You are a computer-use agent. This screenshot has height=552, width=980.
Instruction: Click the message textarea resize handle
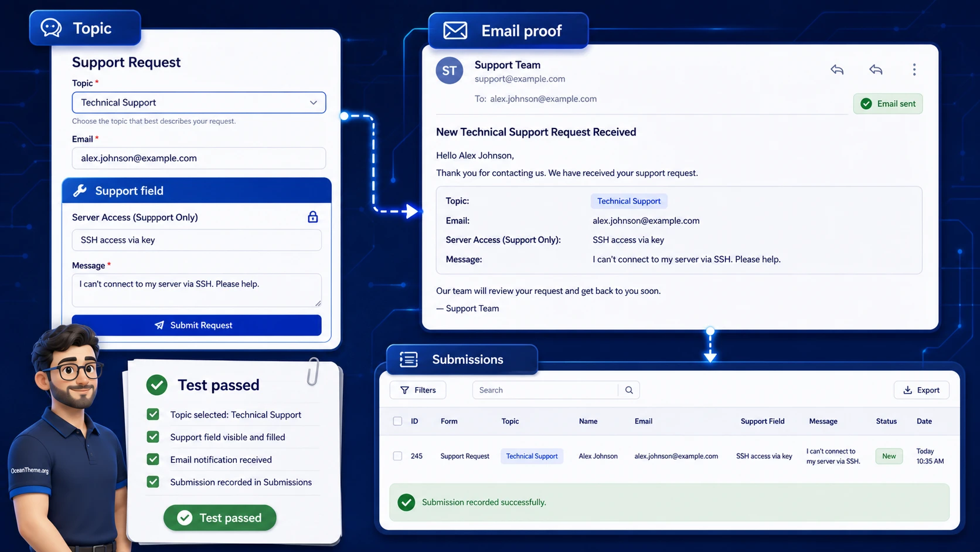click(x=318, y=303)
